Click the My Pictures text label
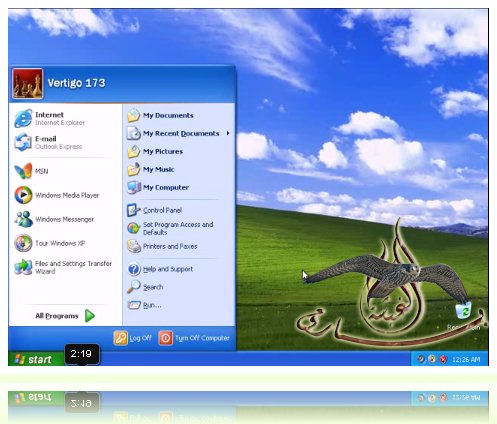The height and width of the screenshot is (424, 497). (x=163, y=151)
